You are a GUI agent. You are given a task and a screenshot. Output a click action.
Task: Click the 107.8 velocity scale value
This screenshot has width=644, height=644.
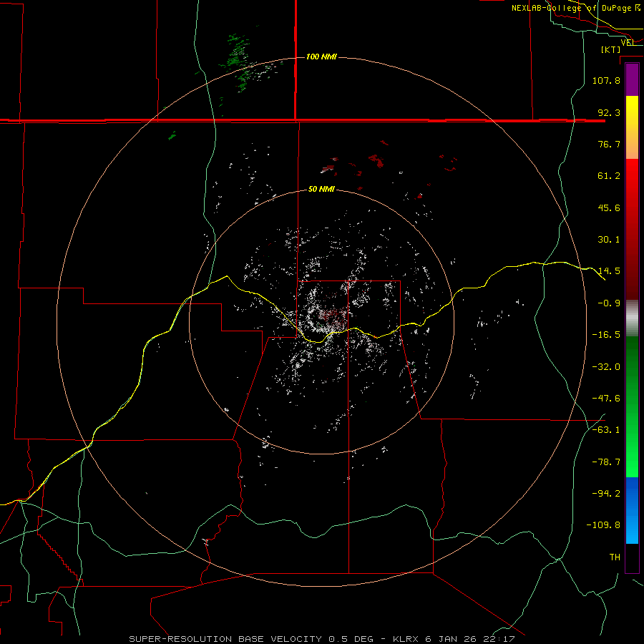(x=606, y=80)
